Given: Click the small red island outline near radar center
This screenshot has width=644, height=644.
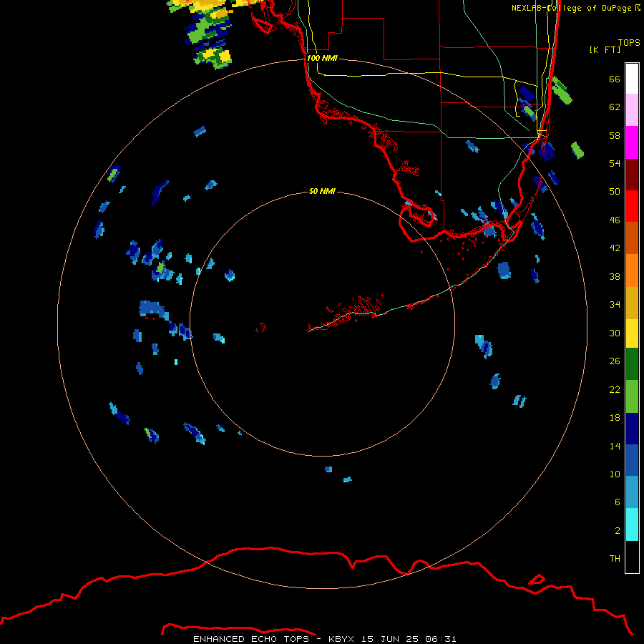Looking at the screenshot, I should [261, 328].
